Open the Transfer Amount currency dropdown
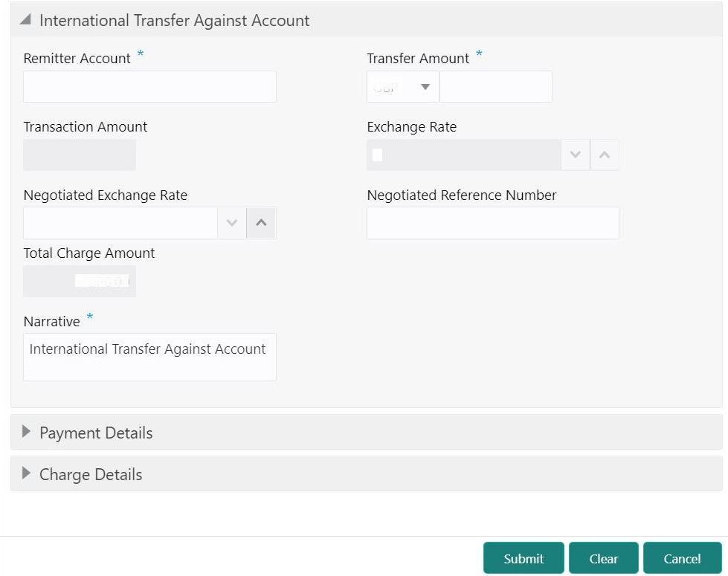728x576 pixels. tap(402, 87)
